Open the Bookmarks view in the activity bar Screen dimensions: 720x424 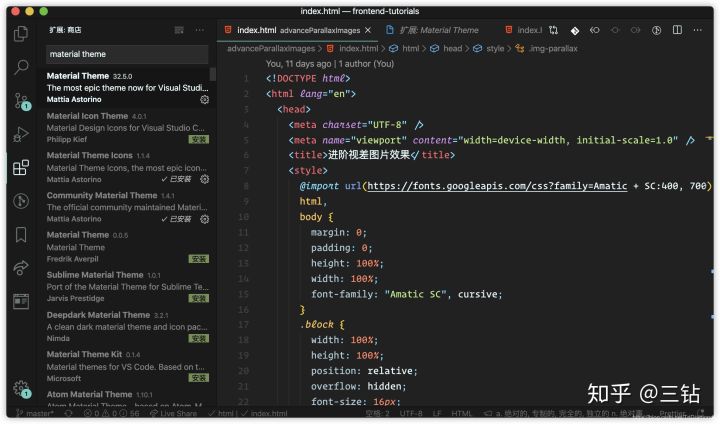tap(21, 234)
